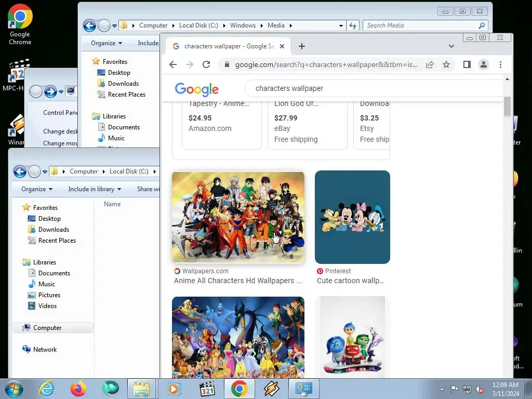Click the Anime All Characters Hd Wallpapers title

tap(238, 281)
